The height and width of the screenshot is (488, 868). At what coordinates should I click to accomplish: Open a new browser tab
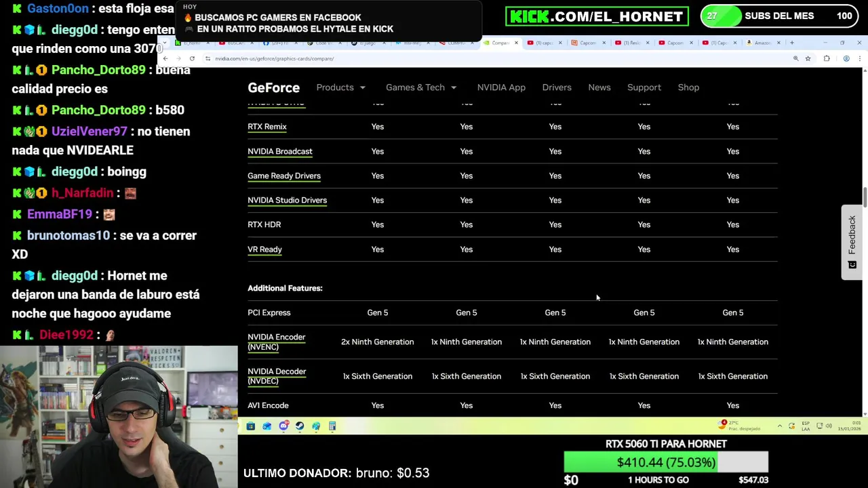pyautogui.click(x=791, y=43)
